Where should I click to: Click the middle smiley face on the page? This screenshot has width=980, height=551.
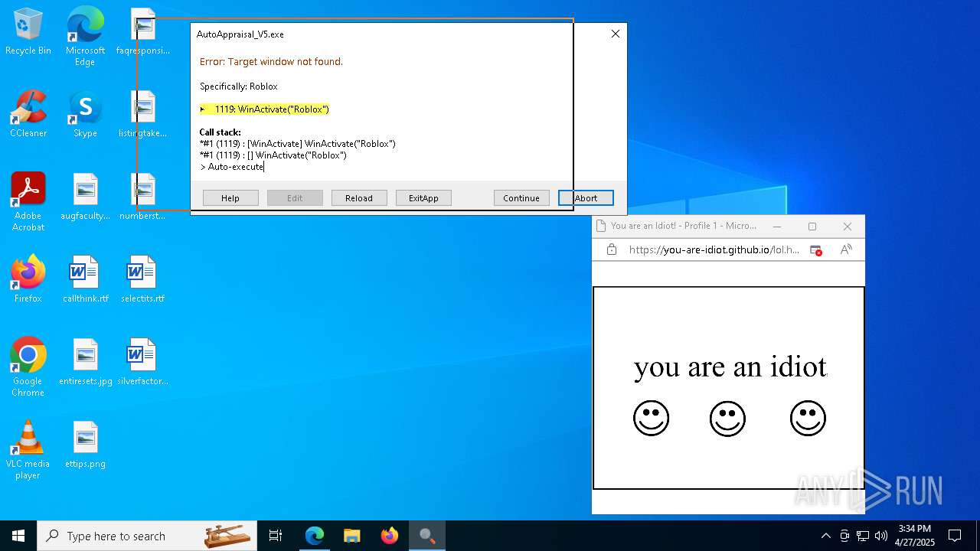[727, 419]
